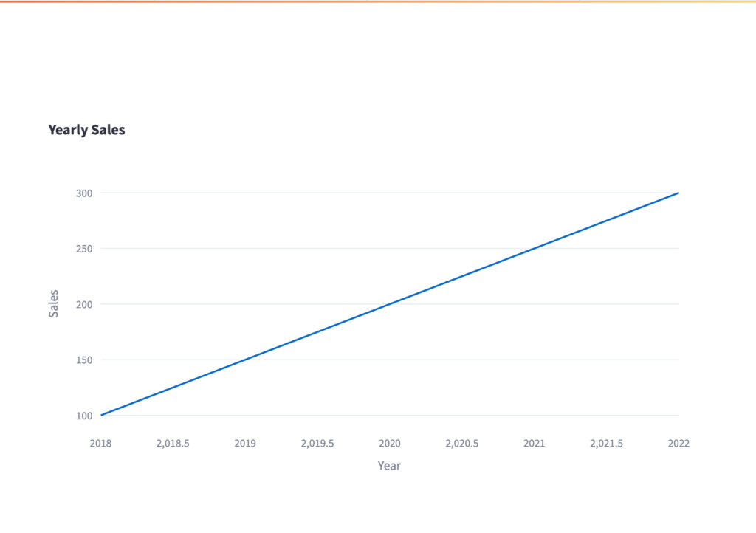Click the 2,020.5 x-axis tick label

462,444
